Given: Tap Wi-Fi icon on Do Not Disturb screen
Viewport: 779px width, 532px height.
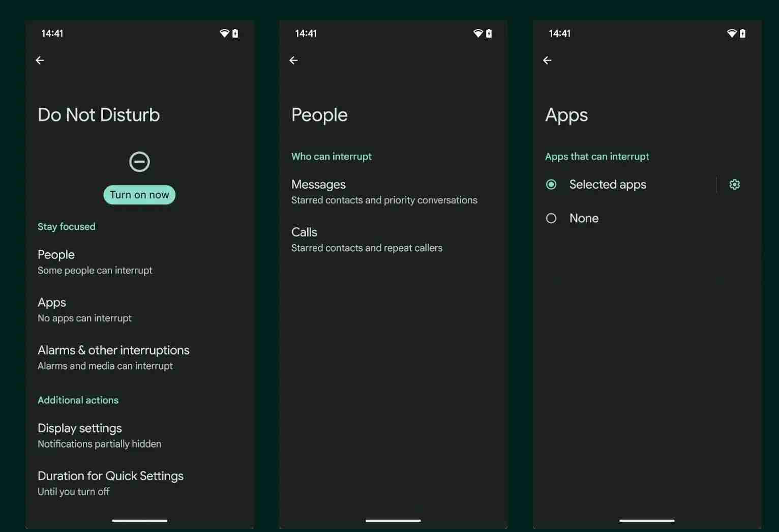Looking at the screenshot, I should click(224, 34).
